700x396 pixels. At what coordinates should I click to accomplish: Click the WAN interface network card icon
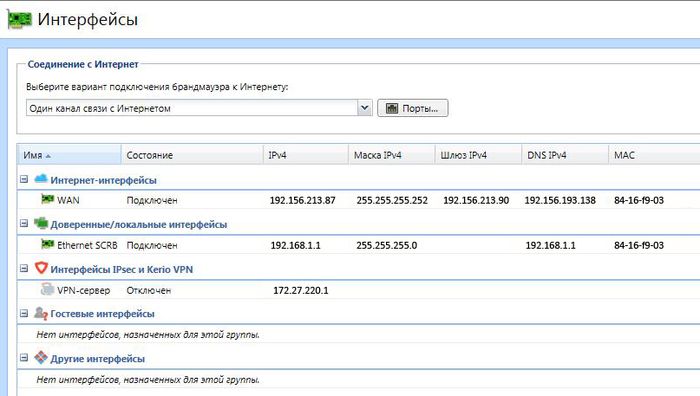pyautogui.click(x=47, y=199)
